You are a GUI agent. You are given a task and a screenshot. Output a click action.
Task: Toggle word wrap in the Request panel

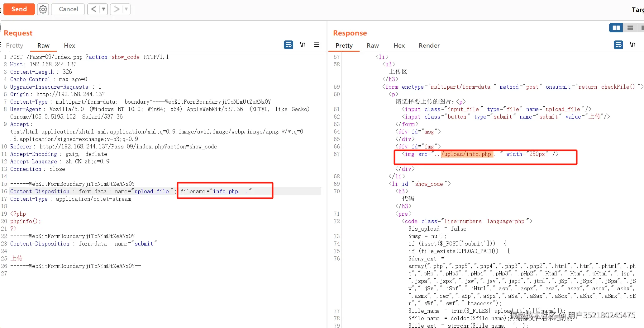tap(289, 45)
